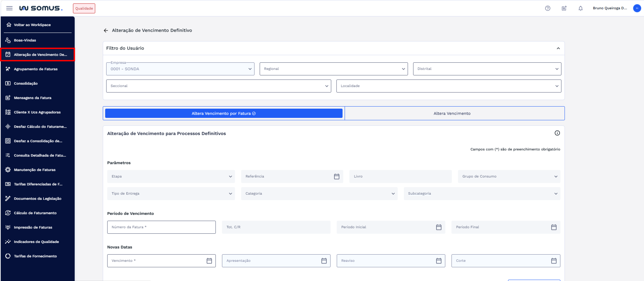644x281 pixels.
Task: Open the Regional dropdown
Action: coord(333,69)
